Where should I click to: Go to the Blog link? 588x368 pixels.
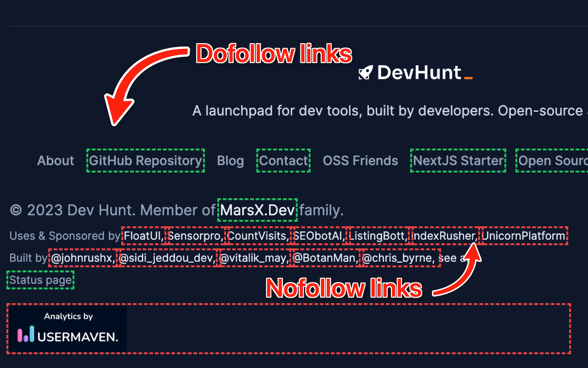(x=231, y=161)
